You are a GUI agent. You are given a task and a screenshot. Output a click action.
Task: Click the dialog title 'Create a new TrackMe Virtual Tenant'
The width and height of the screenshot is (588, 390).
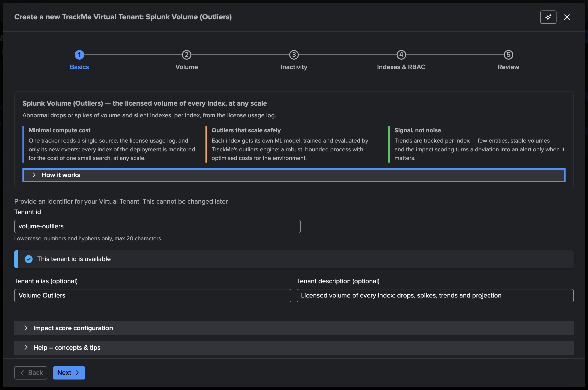[123, 17]
